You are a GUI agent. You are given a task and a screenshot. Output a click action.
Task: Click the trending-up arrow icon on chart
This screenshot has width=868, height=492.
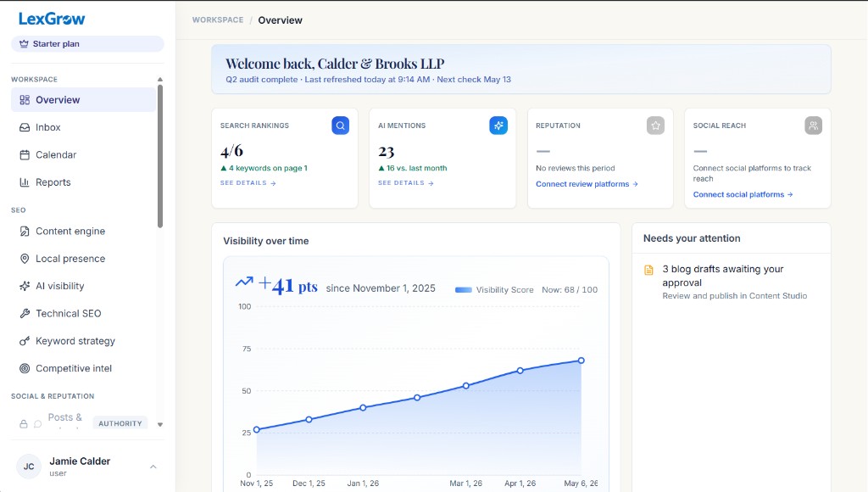[x=244, y=282]
